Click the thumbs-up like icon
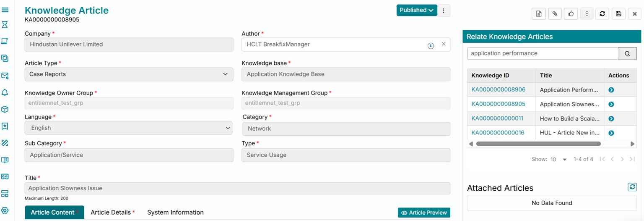The height and width of the screenshot is (221, 644). (x=571, y=14)
